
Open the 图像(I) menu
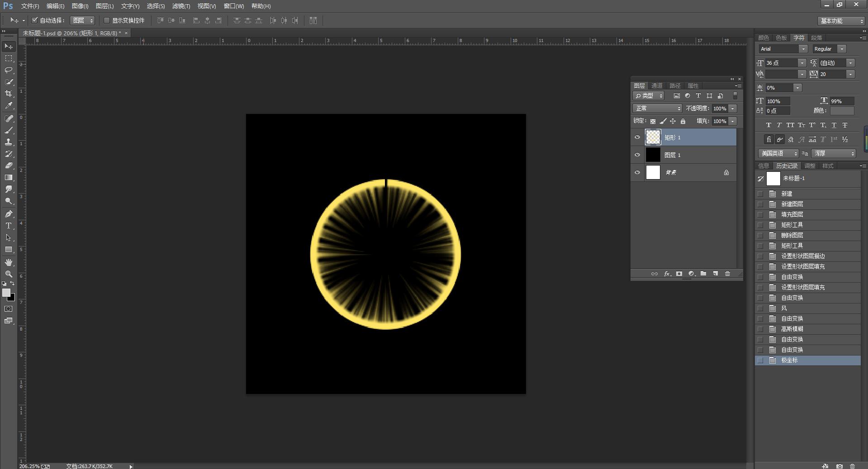[x=80, y=6]
